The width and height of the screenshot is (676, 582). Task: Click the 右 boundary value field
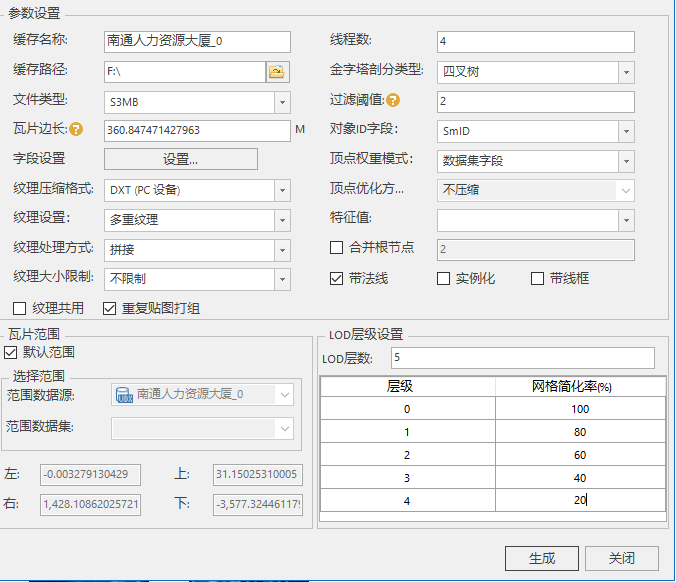(90, 504)
